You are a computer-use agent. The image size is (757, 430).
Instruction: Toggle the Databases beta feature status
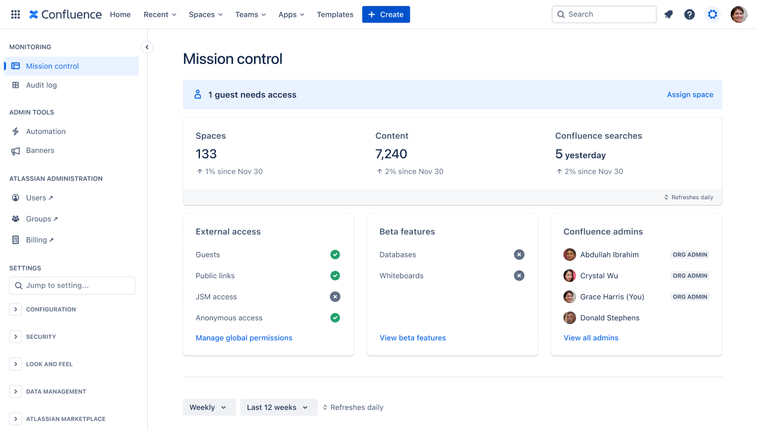click(519, 255)
